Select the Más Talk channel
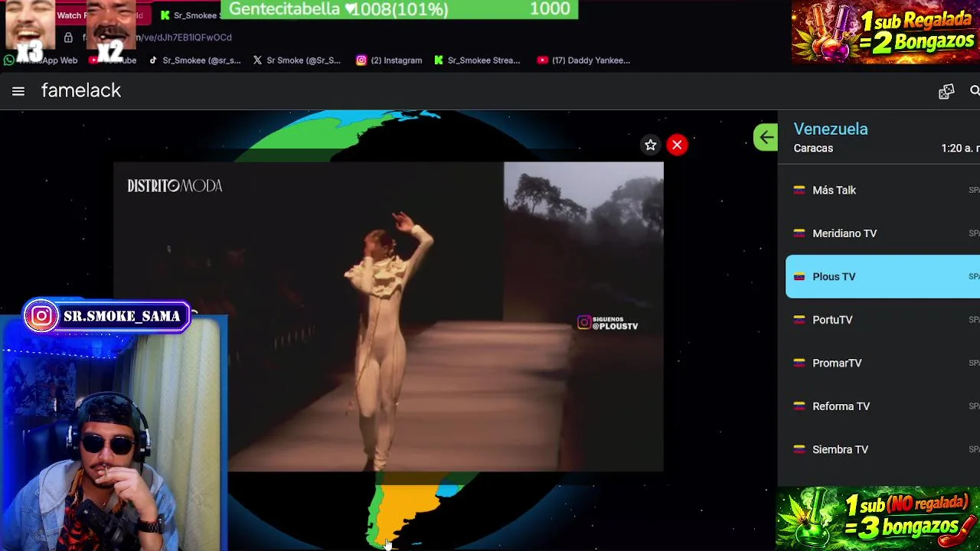 (x=883, y=190)
